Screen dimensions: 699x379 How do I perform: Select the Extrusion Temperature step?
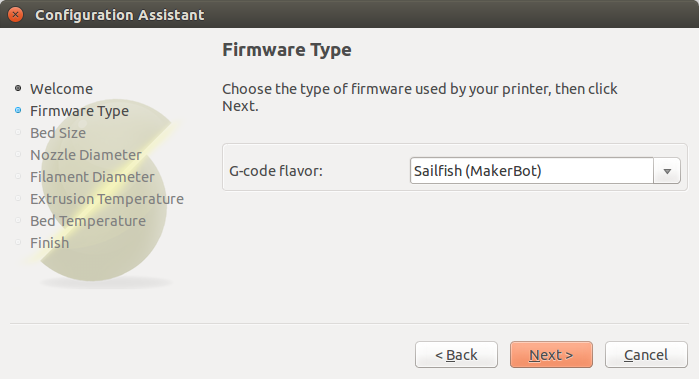tap(107, 199)
